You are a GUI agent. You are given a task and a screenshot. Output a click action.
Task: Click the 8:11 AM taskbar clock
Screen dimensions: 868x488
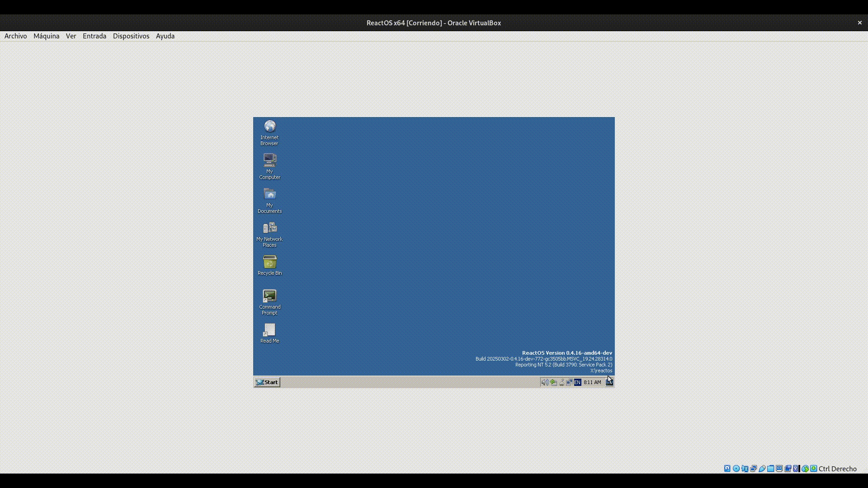[x=592, y=382]
